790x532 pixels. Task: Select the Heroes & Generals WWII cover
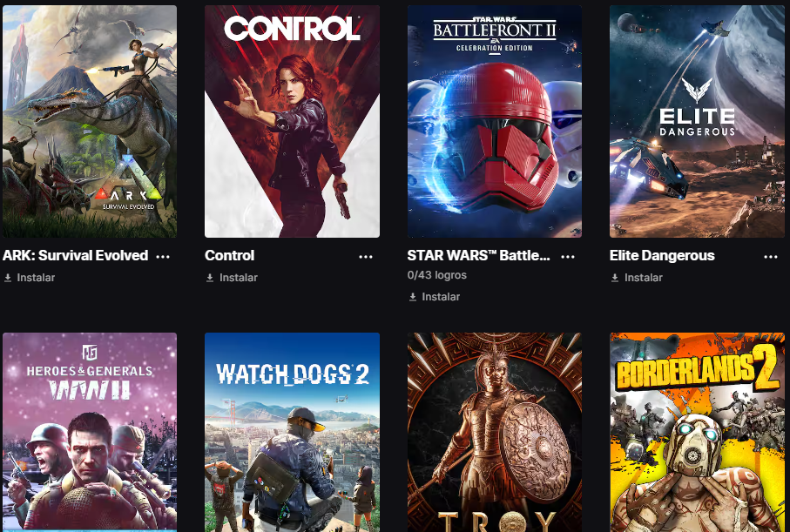pyautogui.click(x=90, y=432)
